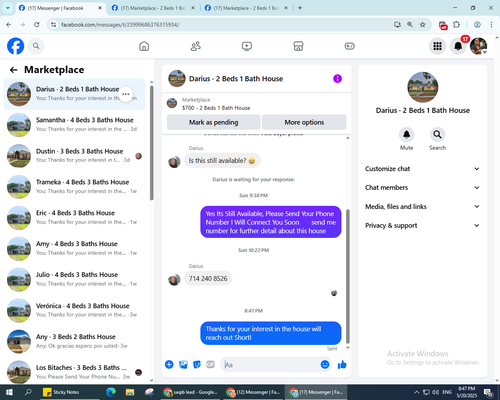Open Any - 3 Beds 2 Baths House chat
The height and width of the screenshot is (400, 500).
74,341
